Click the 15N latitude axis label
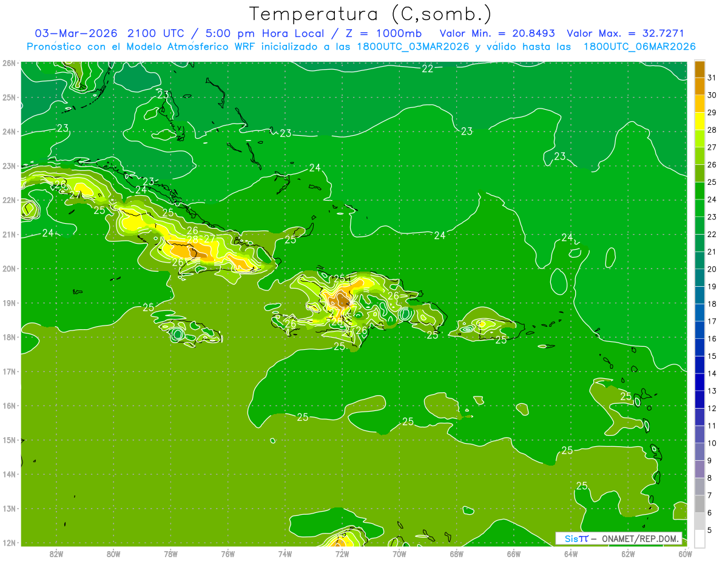This screenshot has height=562, width=728. pos(9,441)
